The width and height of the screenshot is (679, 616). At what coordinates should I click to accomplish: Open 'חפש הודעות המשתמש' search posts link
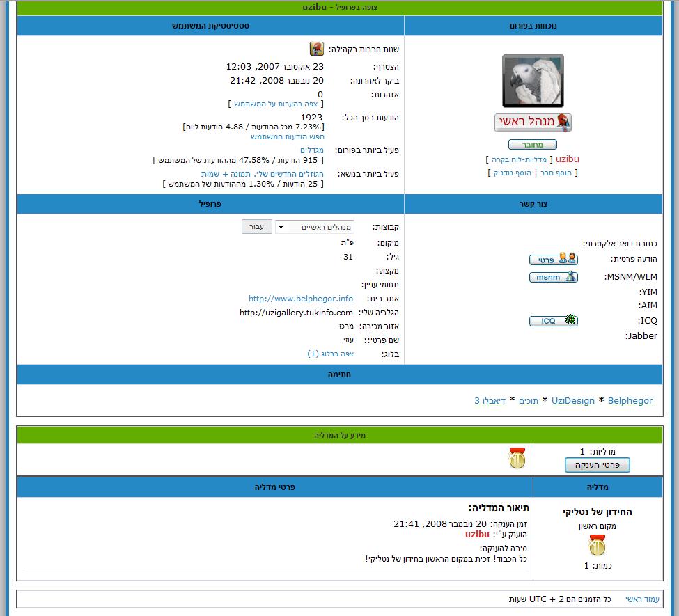(x=288, y=136)
